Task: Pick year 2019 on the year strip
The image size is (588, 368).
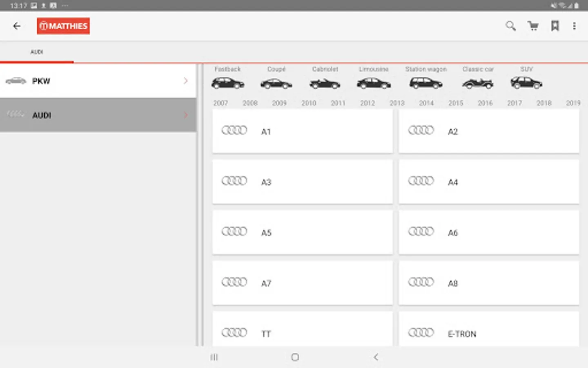Action: click(x=573, y=103)
